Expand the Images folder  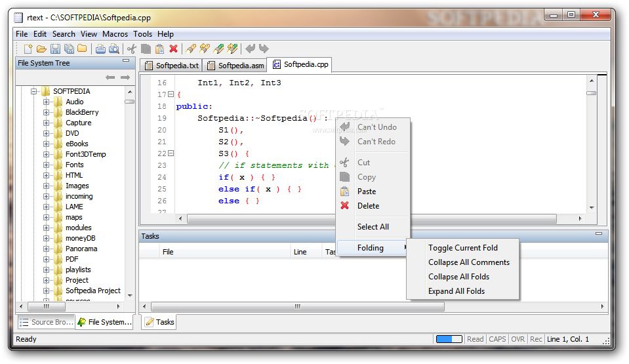pos(46,186)
